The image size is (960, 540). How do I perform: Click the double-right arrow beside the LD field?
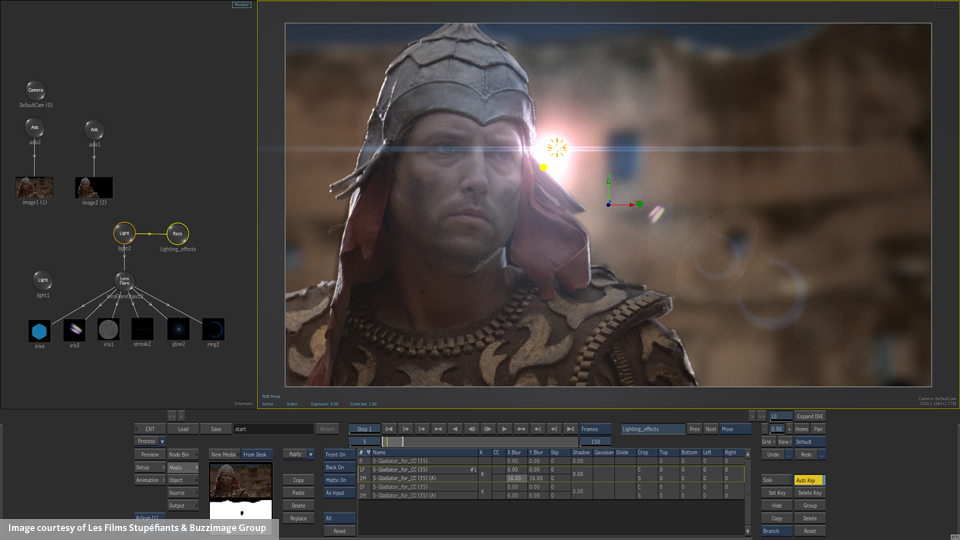pos(761,416)
